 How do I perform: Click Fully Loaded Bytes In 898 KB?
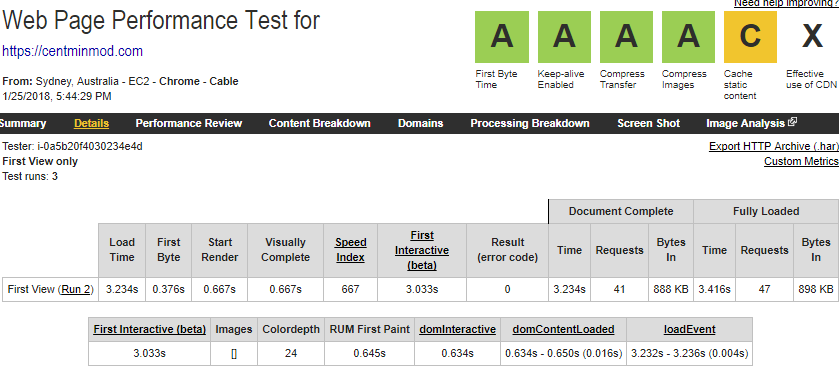click(x=816, y=290)
